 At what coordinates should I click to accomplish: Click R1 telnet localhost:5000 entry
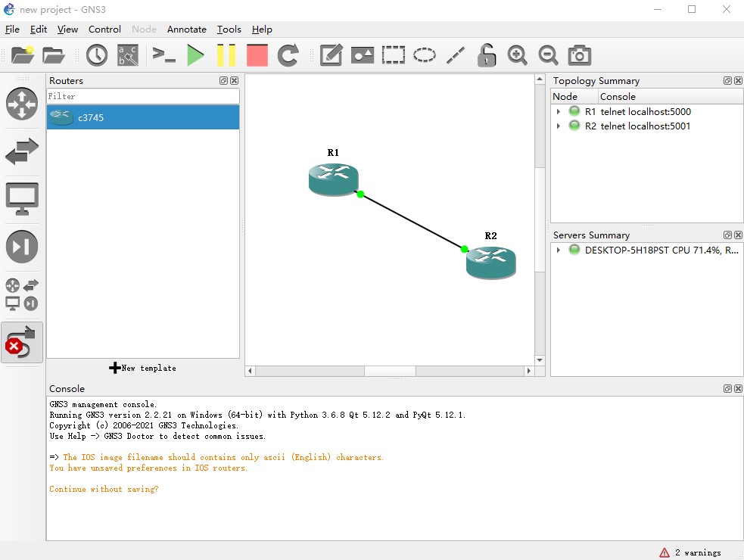click(646, 111)
